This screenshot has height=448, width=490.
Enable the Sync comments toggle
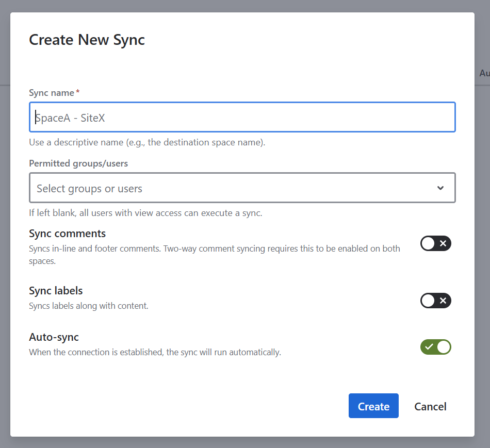(x=435, y=243)
